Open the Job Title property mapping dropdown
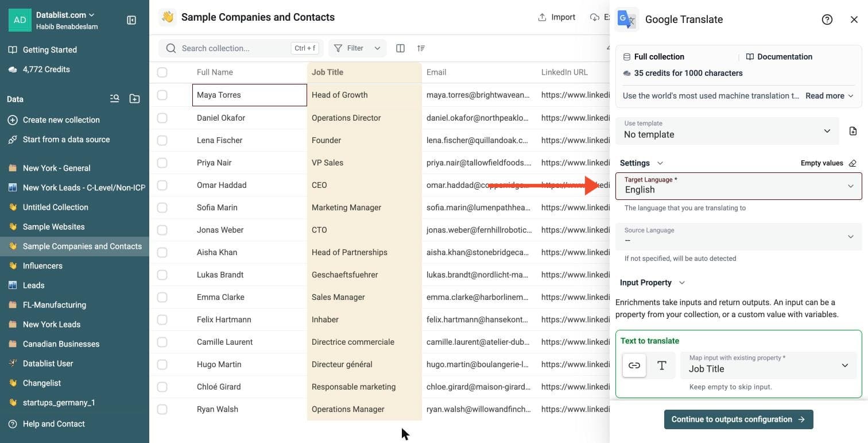The width and height of the screenshot is (868, 443). tap(768, 365)
